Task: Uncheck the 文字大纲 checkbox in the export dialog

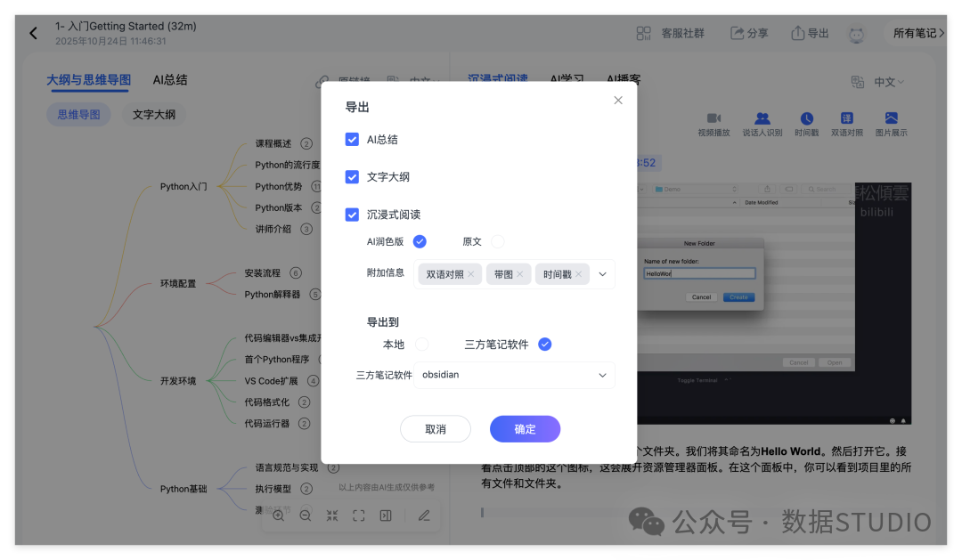Action: (x=352, y=177)
